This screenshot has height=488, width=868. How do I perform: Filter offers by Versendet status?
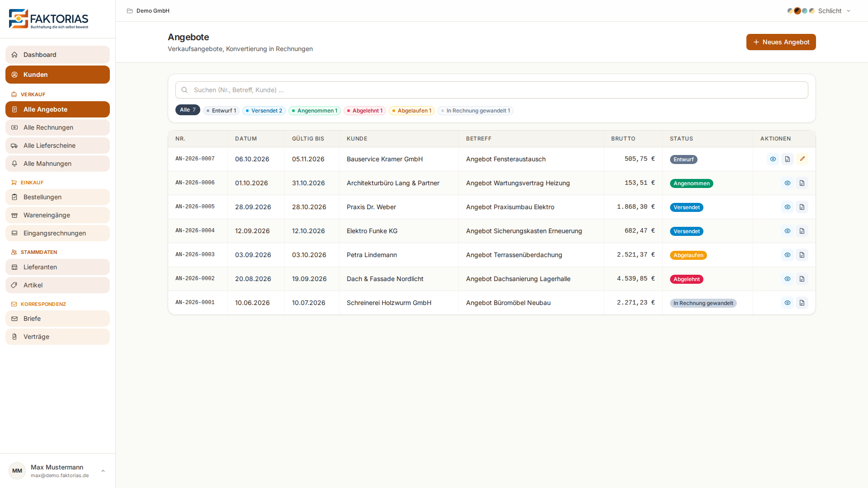(264, 111)
